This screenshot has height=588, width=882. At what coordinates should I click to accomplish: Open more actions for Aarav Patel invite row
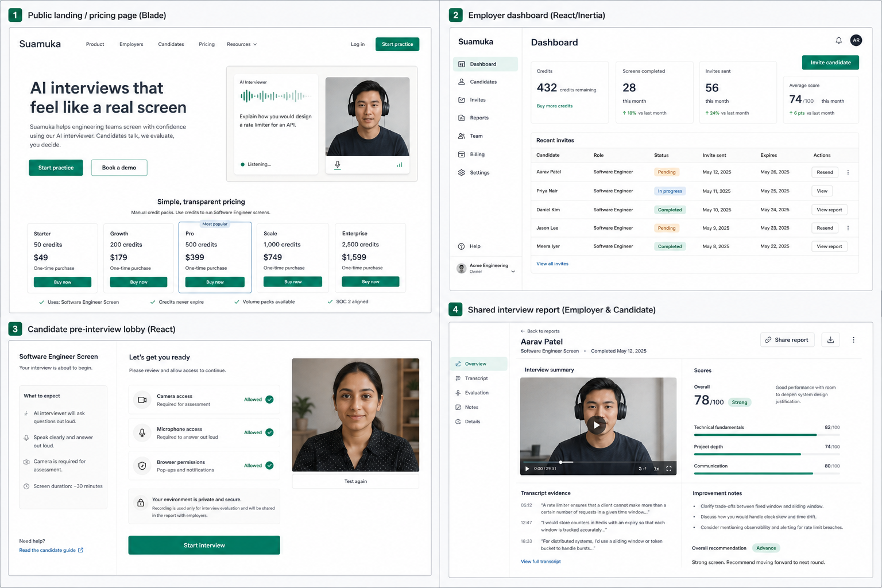tap(848, 172)
